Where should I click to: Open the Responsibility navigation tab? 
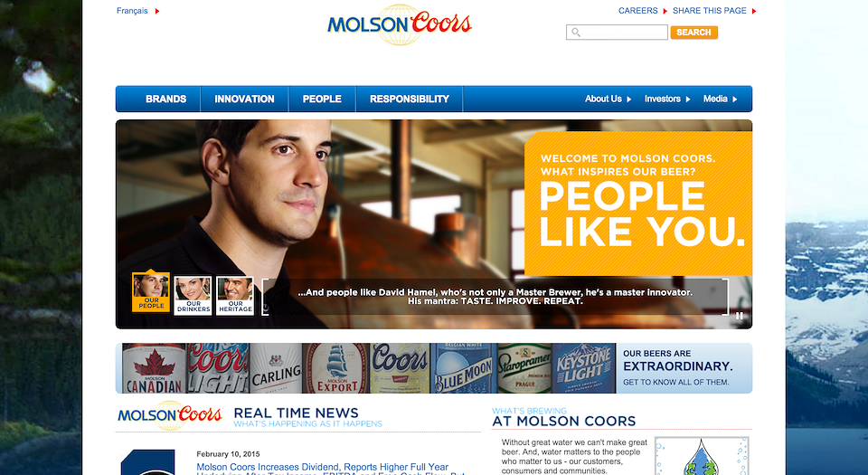pos(409,100)
